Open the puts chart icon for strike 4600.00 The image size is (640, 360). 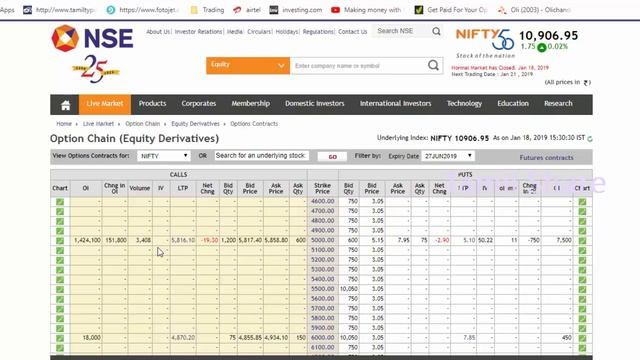582,202
